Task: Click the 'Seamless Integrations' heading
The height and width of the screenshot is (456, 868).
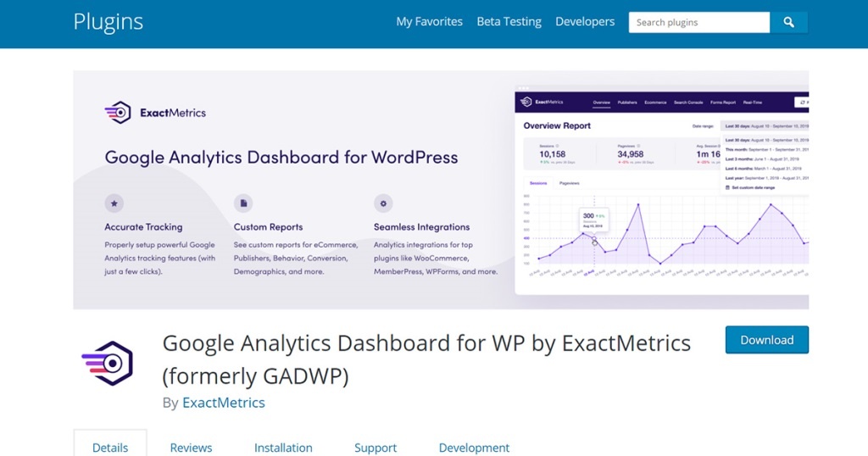Action: click(421, 227)
